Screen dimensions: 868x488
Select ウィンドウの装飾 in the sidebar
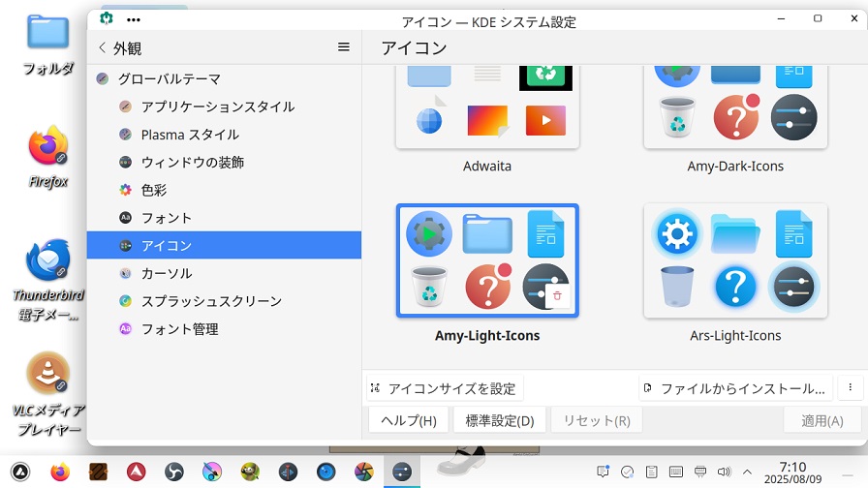(x=224, y=162)
